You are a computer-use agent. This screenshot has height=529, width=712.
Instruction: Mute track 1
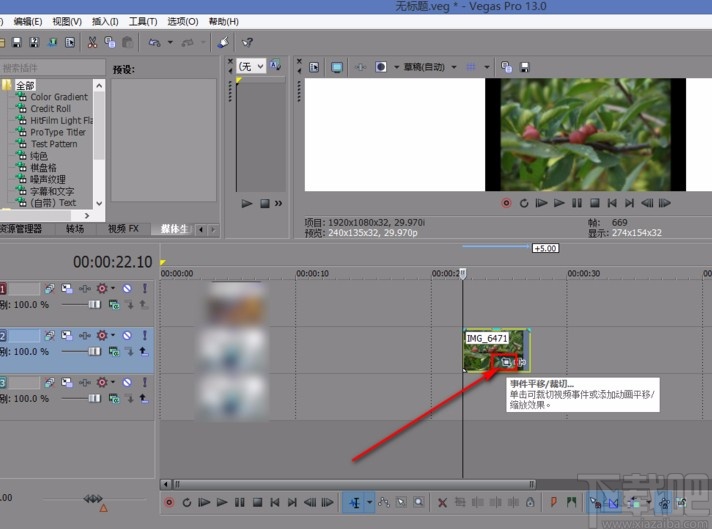point(127,288)
